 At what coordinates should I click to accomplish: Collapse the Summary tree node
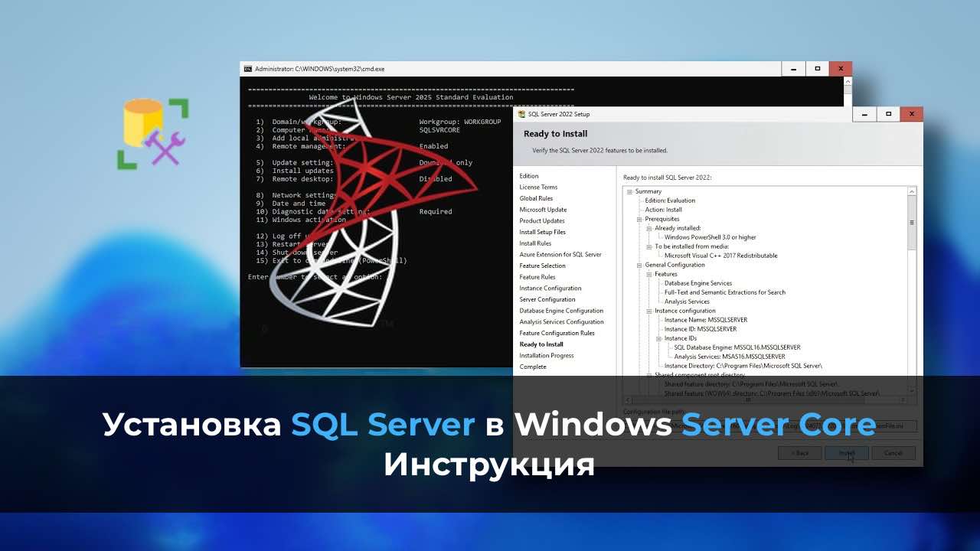pyautogui.click(x=630, y=191)
